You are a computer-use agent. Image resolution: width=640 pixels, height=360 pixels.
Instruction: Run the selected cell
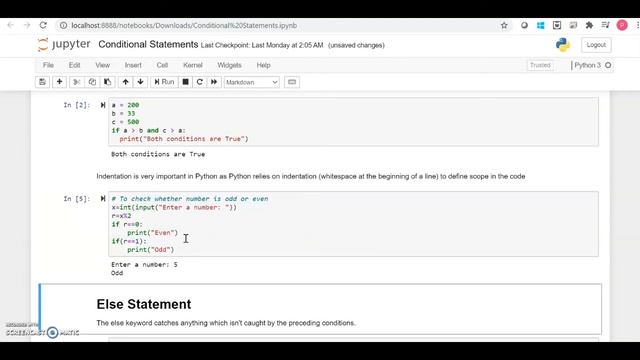164,82
